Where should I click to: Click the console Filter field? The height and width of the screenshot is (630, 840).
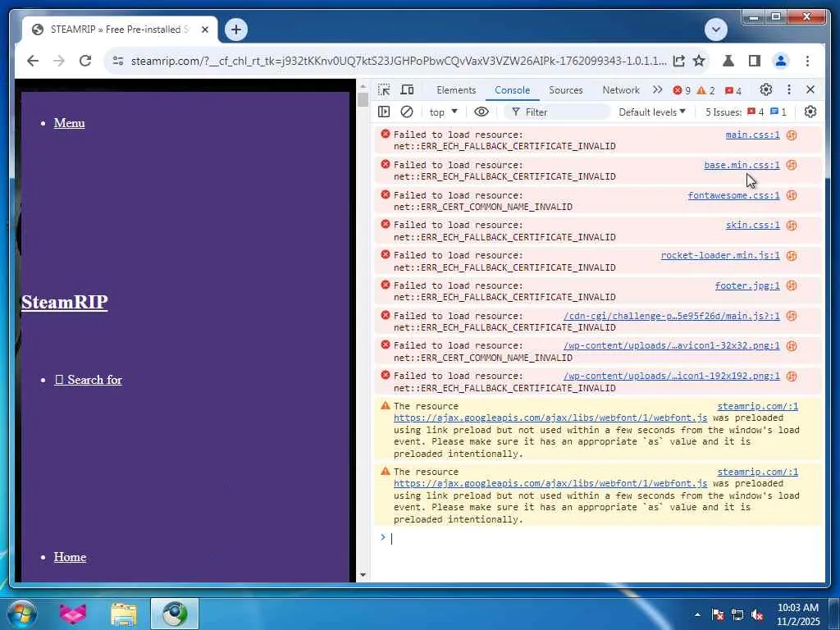click(557, 112)
